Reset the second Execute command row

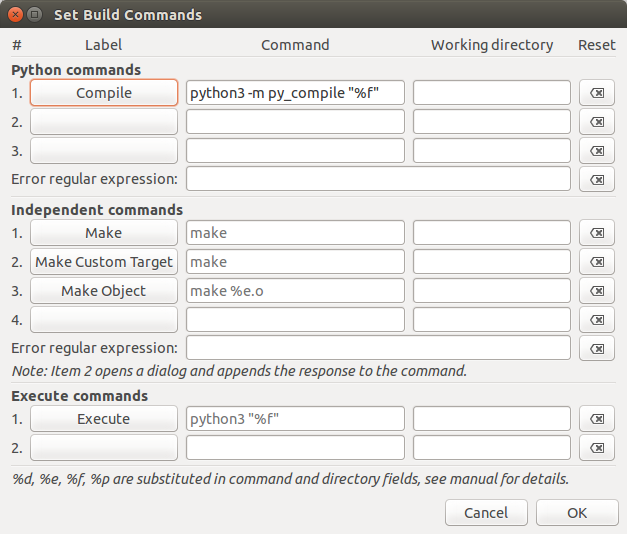point(596,448)
